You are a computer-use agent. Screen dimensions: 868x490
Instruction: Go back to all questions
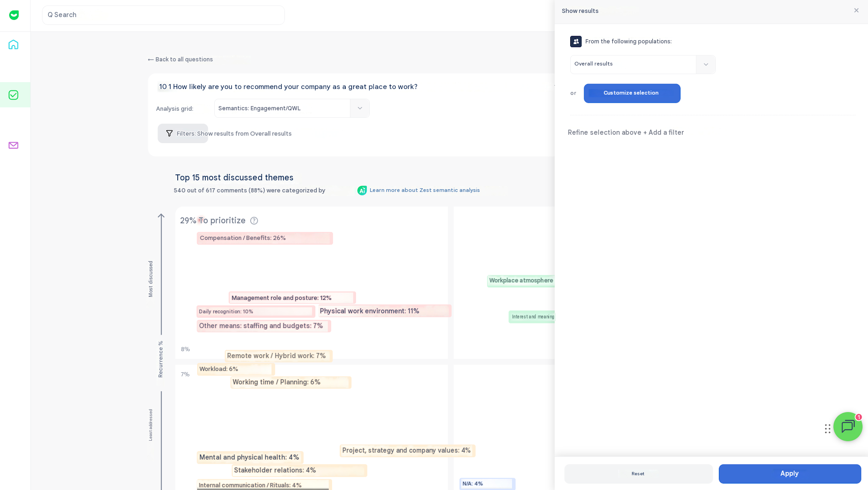coord(180,60)
